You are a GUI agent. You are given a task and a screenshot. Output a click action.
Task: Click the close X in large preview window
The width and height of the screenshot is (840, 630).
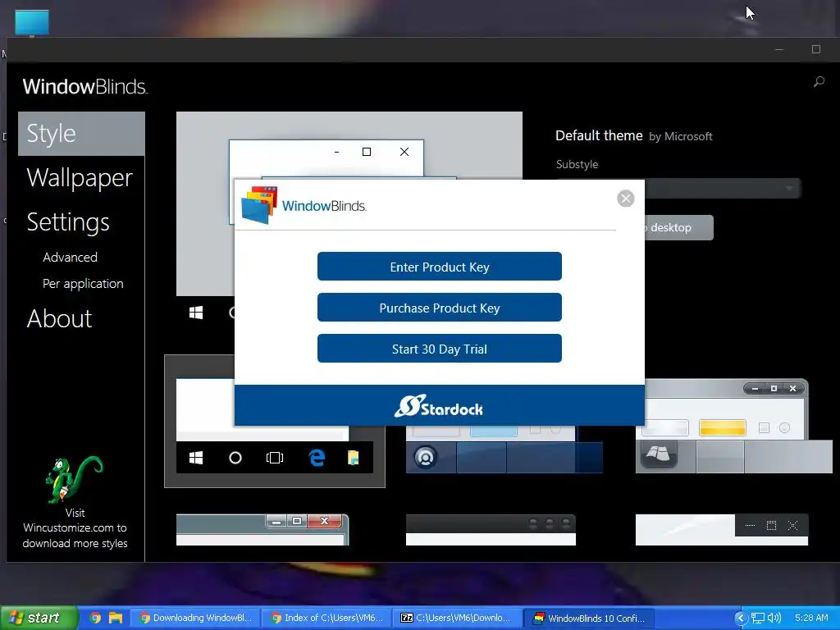click(x=404, y=152)
